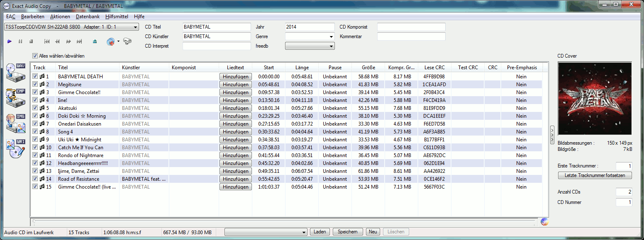This screenshot has width=644, height=240.
Task: Click the rewind icon
Action: [58, 41]
